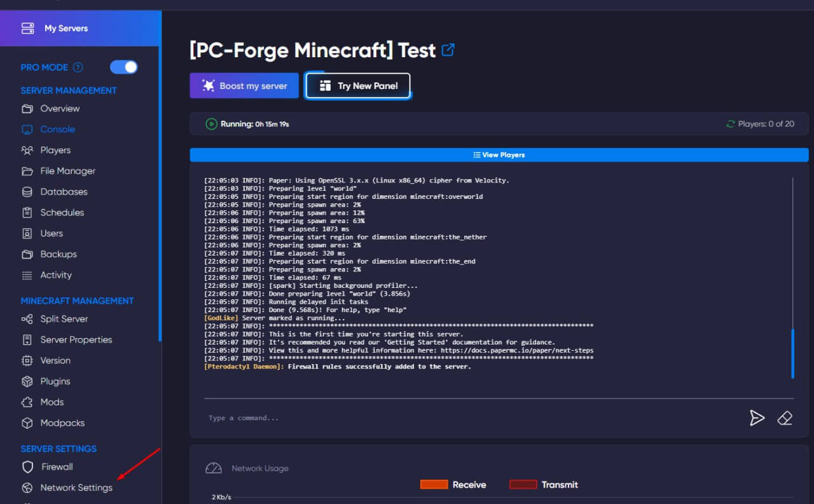Open Try New Panel
Image resolution: width=814 pixels, height=504 pixels.
[357, 85]
